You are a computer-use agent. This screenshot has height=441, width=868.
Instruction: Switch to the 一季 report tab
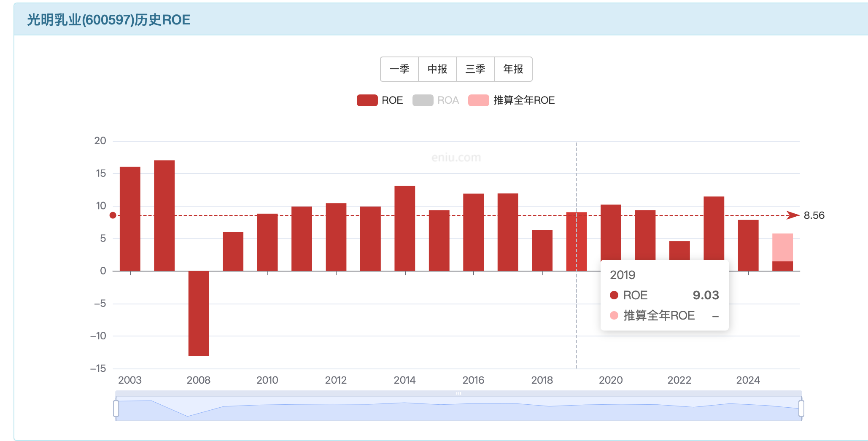pos(399,69)
